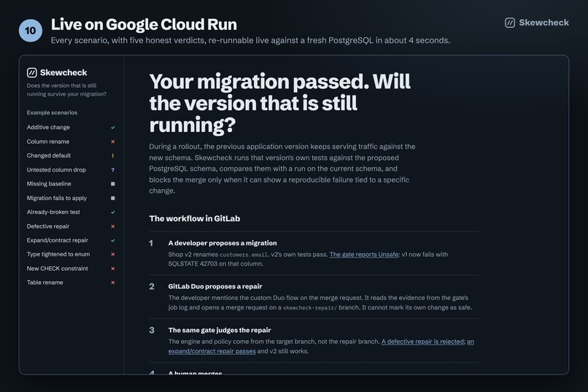Click green checkmark beside Already-broken test

[112, 212]
